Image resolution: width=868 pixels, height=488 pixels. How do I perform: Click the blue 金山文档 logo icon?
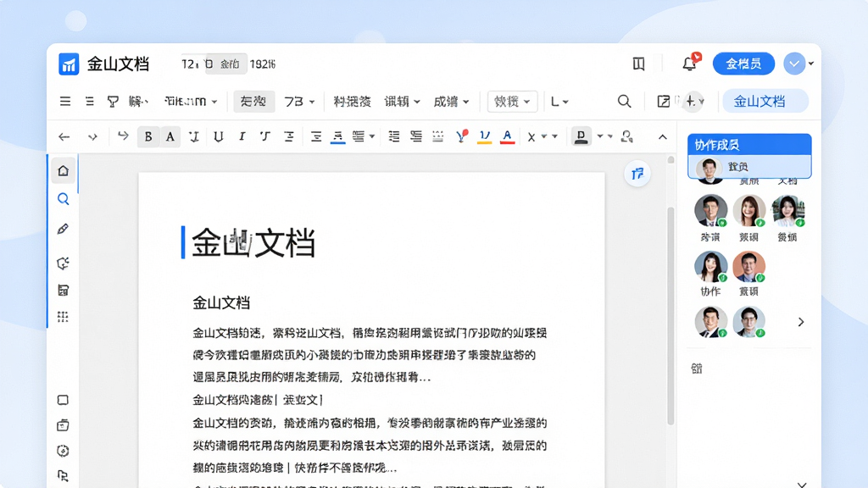point(69,64)
